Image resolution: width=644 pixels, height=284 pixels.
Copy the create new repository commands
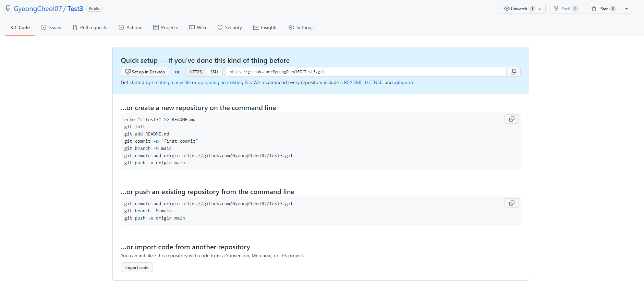(x=511, y=119)
